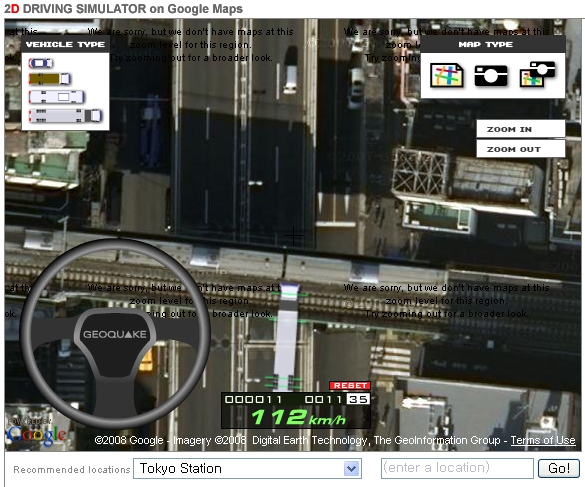The image size is (585, 487).
Task: Click the 112 km/h speed readout
Action: tap(298, 417)
